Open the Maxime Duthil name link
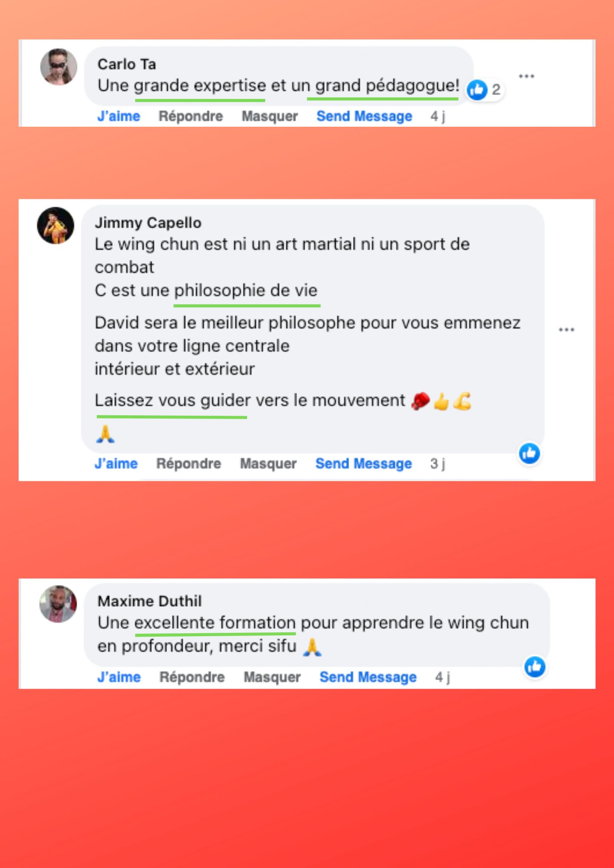This screenshot has width=614, height=868. pos(149,601)
